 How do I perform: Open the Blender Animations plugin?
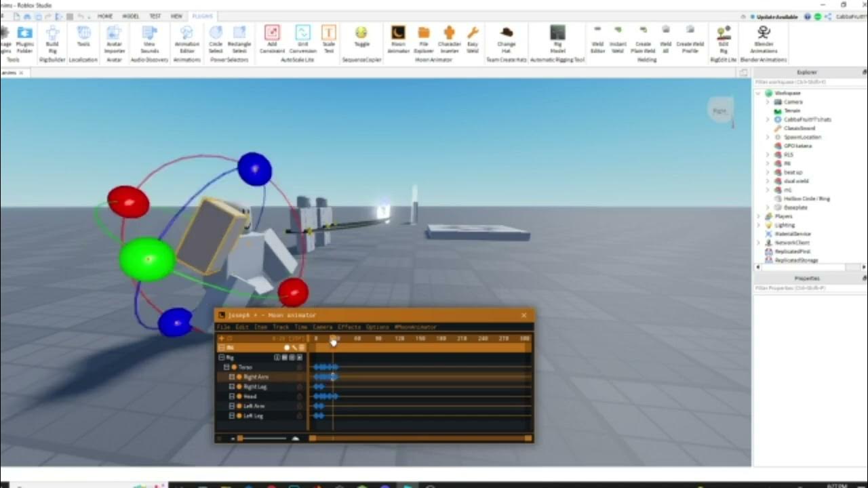click(764, 39)
